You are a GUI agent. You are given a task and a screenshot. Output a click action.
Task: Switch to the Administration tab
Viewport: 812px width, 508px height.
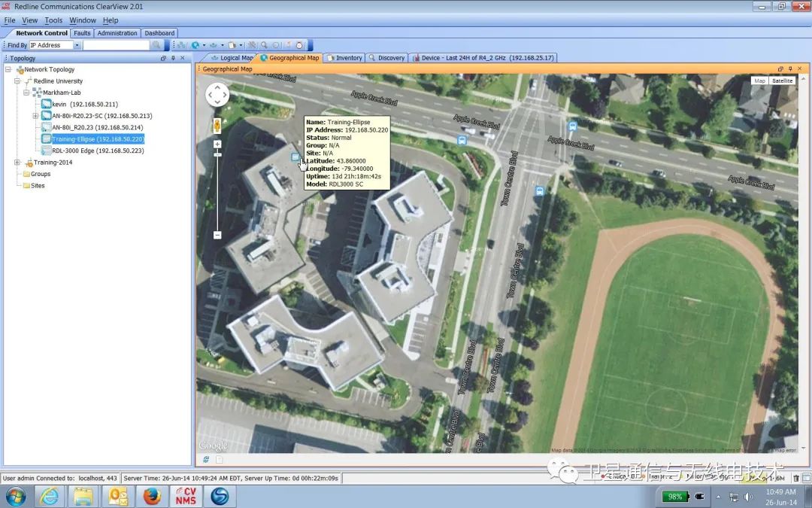[117, 32]
